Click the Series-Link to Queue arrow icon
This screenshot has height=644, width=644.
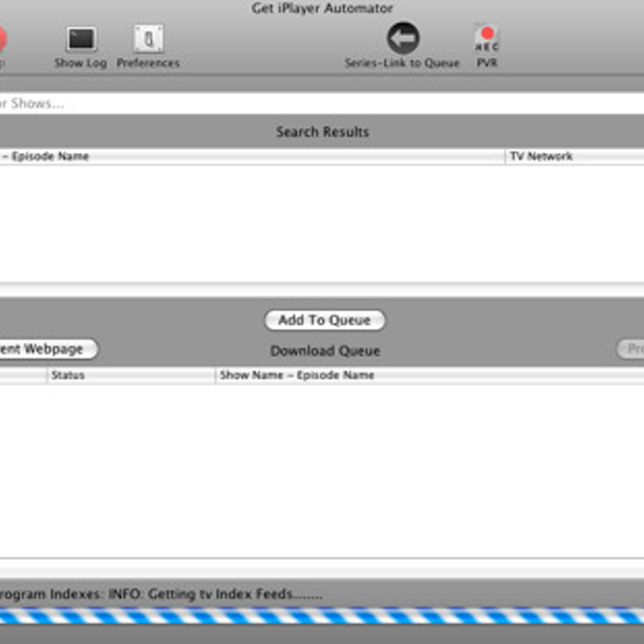[403, 38]
